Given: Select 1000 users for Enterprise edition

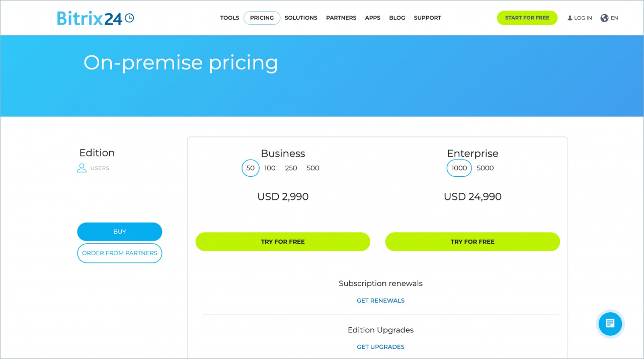Looking at the screenshot, I should tap(459, 168).
